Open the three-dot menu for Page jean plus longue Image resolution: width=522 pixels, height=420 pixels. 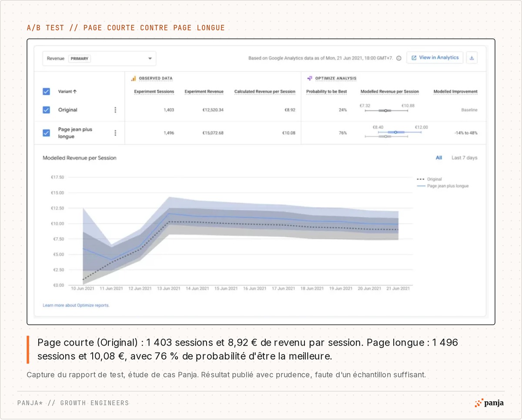(115, 133)
